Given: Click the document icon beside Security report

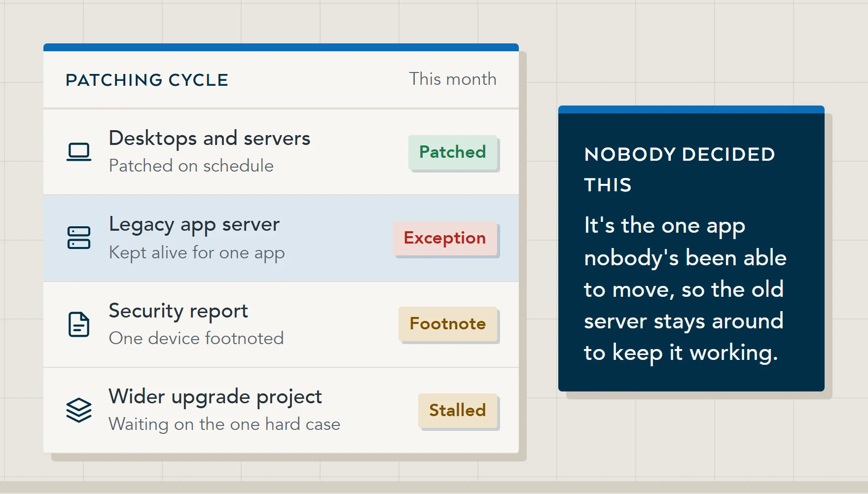Looking at the screenshot, I should click(79, 324).
